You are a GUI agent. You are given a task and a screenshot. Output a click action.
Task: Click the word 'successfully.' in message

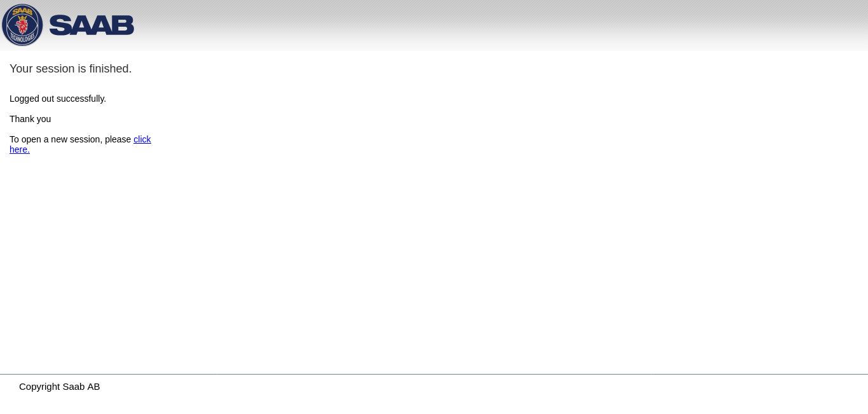[81, 99]
